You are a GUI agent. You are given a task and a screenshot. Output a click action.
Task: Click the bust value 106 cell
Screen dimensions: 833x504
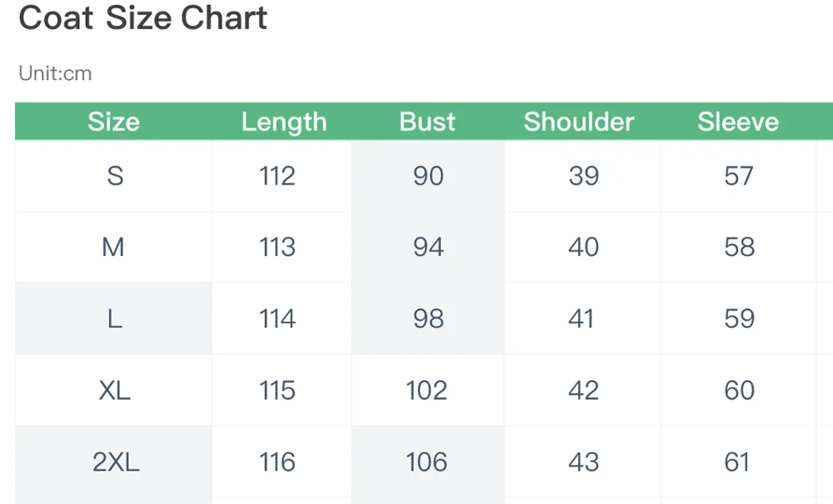(x=428, y=462)
